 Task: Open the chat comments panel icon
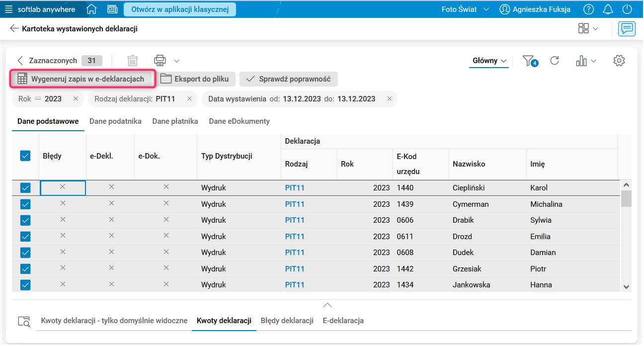[627, 29]
